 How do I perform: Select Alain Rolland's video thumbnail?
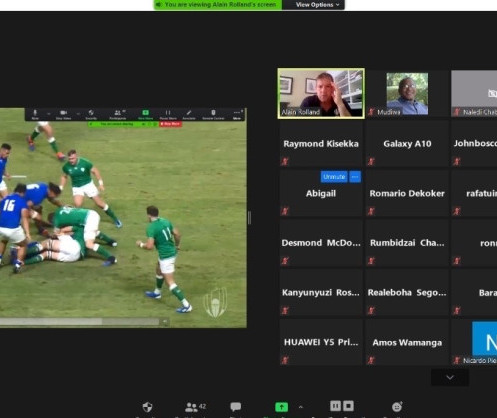321,93
